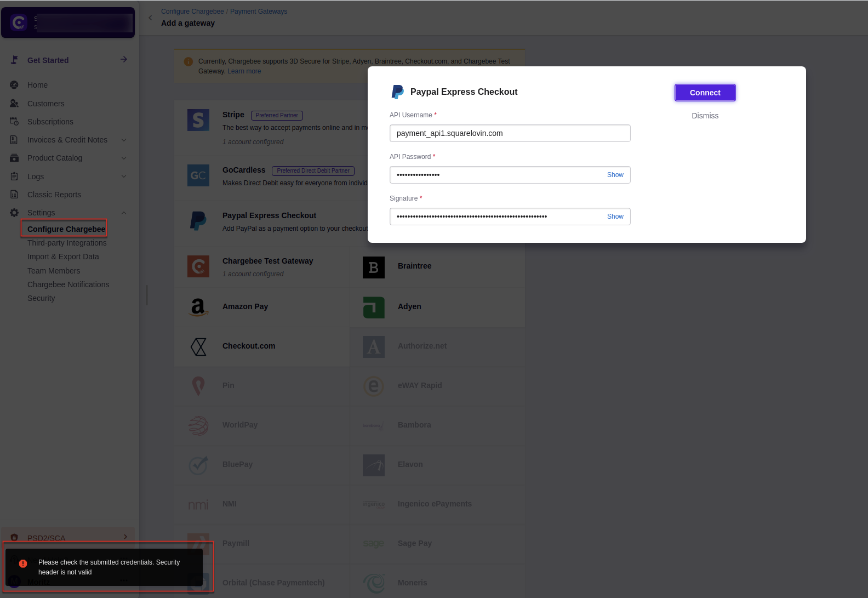Click the Classic Reports icon

tap(14, 195)
